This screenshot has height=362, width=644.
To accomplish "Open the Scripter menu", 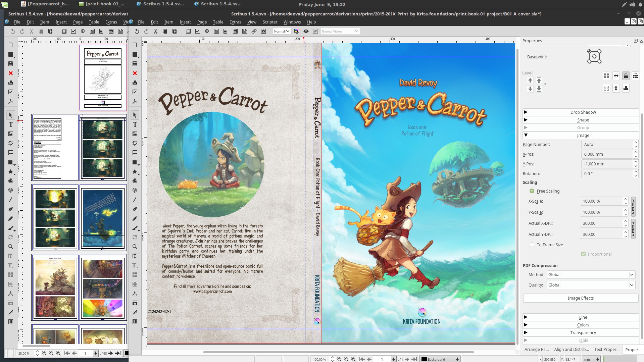I will pos(269,22).
